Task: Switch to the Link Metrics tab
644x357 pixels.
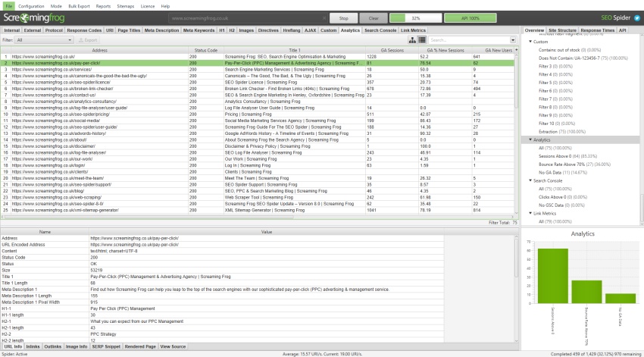Action: click(413, 30)
